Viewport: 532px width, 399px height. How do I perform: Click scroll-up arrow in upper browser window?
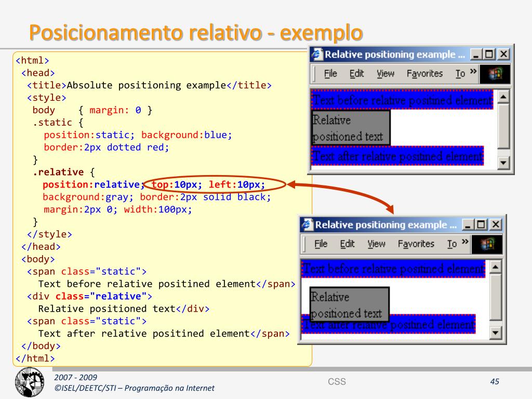[503, 97]
